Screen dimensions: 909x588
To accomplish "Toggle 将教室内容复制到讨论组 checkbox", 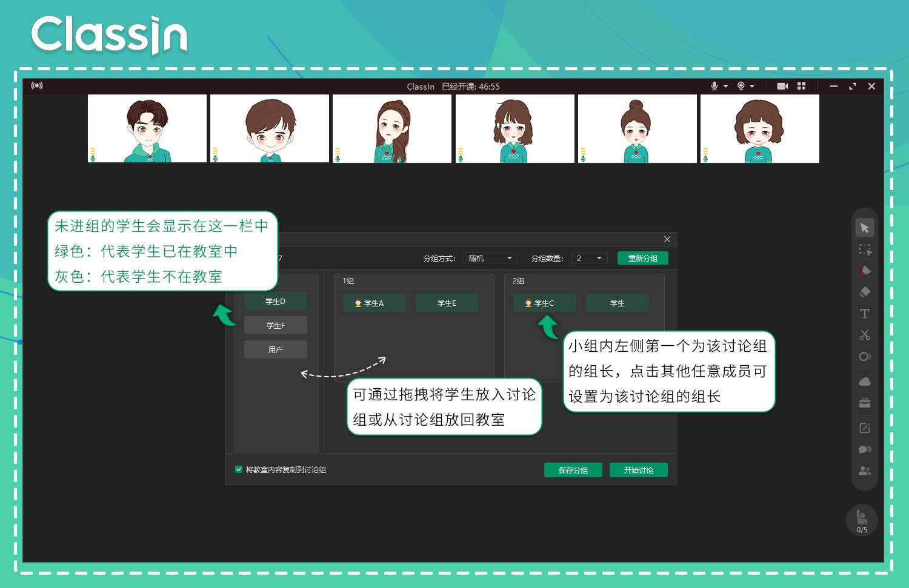I will [x=239, y=469].
